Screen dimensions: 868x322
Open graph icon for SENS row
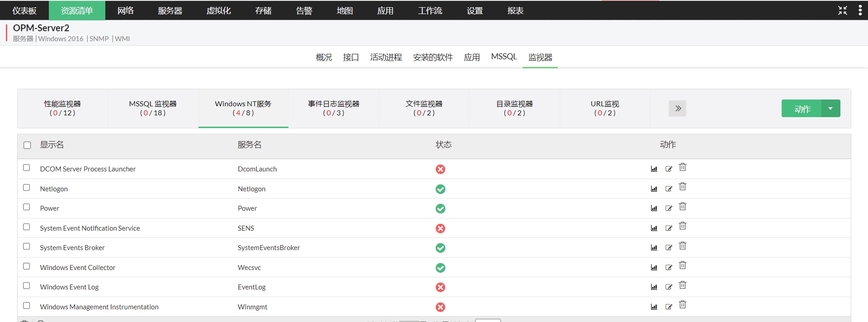[x=654, y=228]
